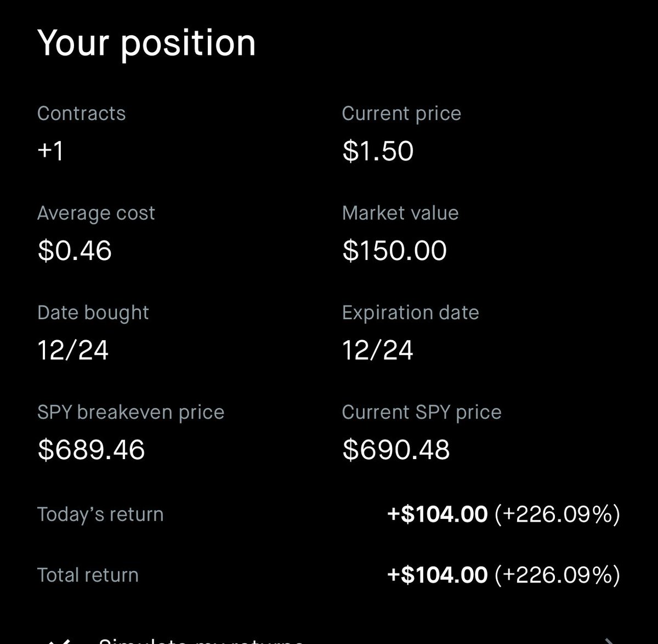Tap the Today's return amount
658x644 pixels.
(x=503, y=515)
